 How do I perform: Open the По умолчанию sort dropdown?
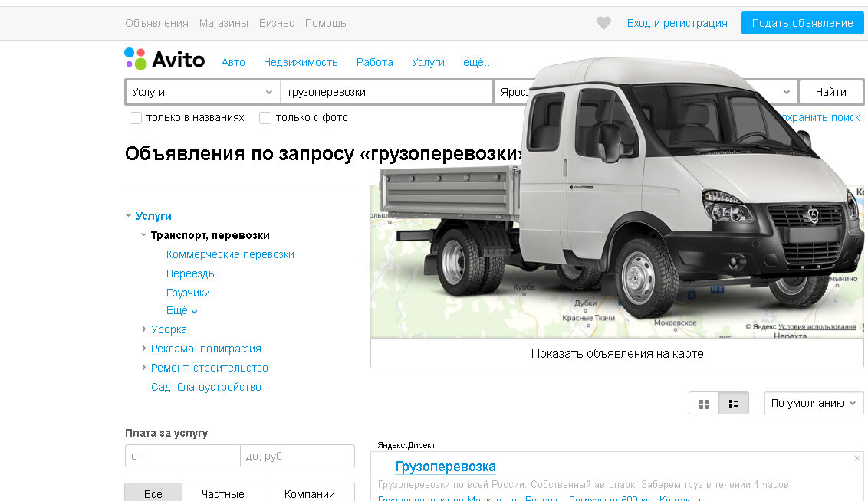click(814, 403)
